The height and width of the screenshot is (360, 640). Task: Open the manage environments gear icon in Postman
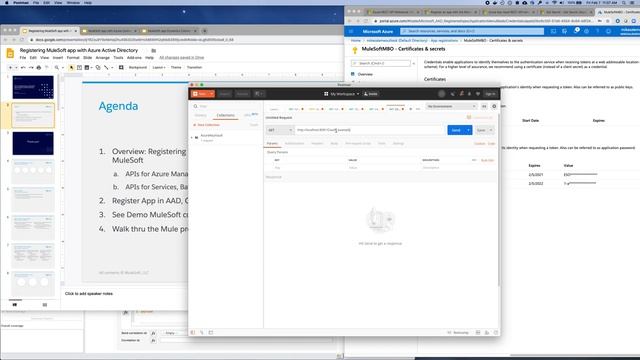point(494,106)
